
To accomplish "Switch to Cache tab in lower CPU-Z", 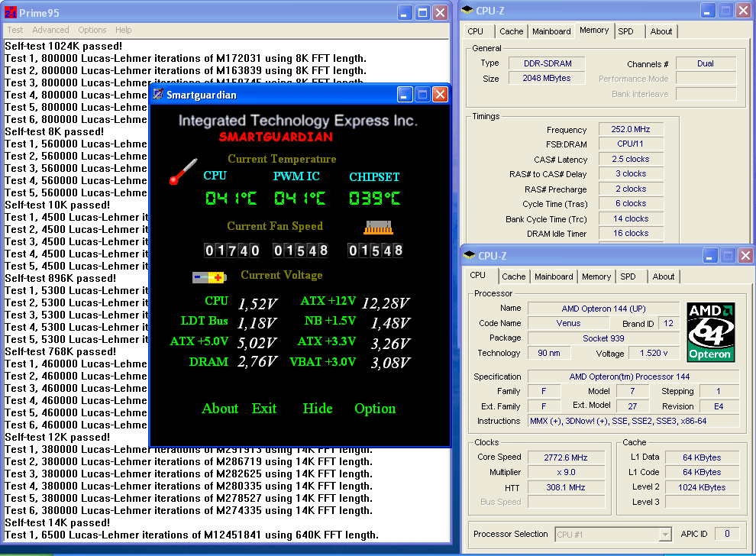I will 514,276.
